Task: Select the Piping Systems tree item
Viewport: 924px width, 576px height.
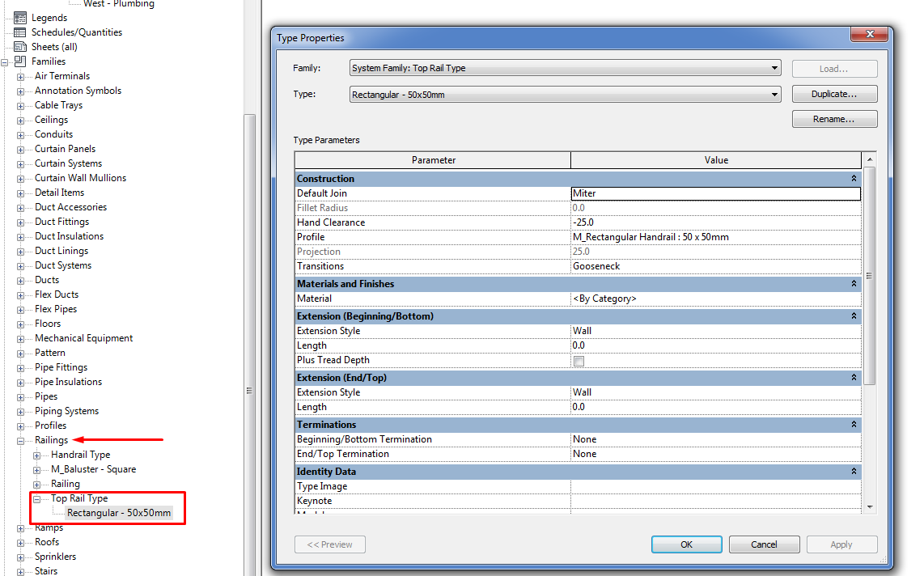Action: coord(66,411)
